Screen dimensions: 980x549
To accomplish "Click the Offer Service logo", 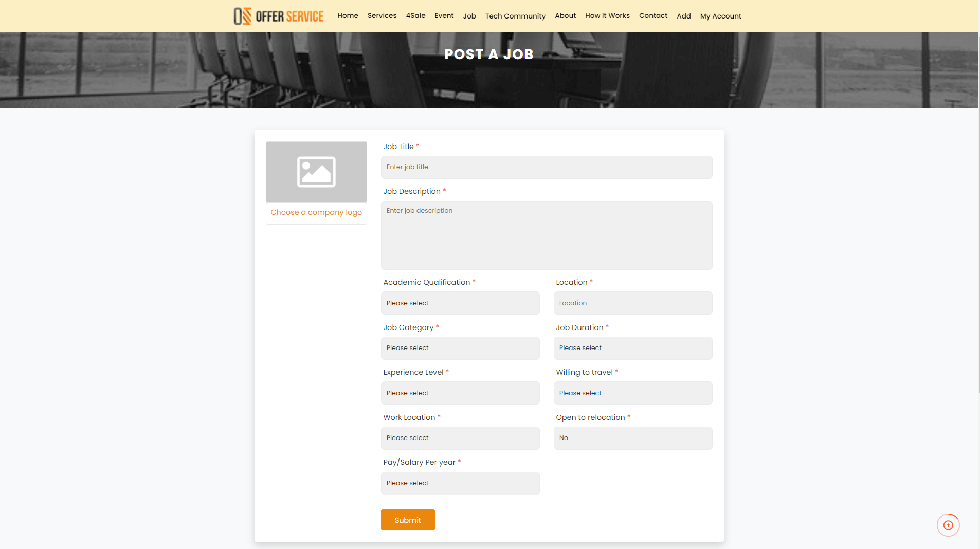I will [x=279, y=16].
